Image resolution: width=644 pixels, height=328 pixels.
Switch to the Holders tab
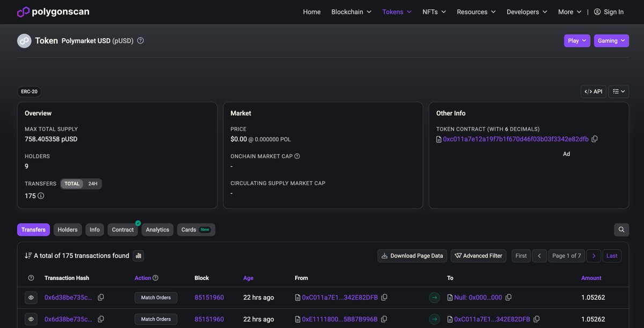pyautogui.click(x=68, y=230)
